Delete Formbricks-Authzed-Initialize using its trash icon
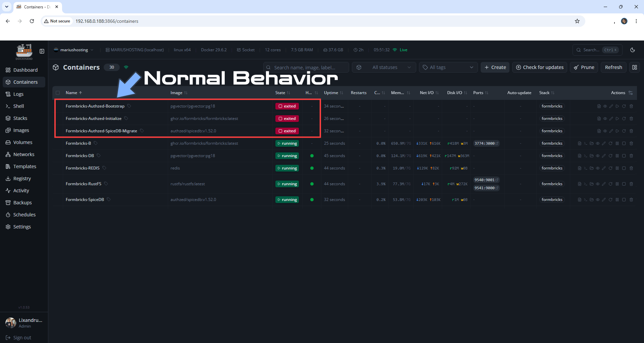This screenshot has width=644, height=343. 631,119
